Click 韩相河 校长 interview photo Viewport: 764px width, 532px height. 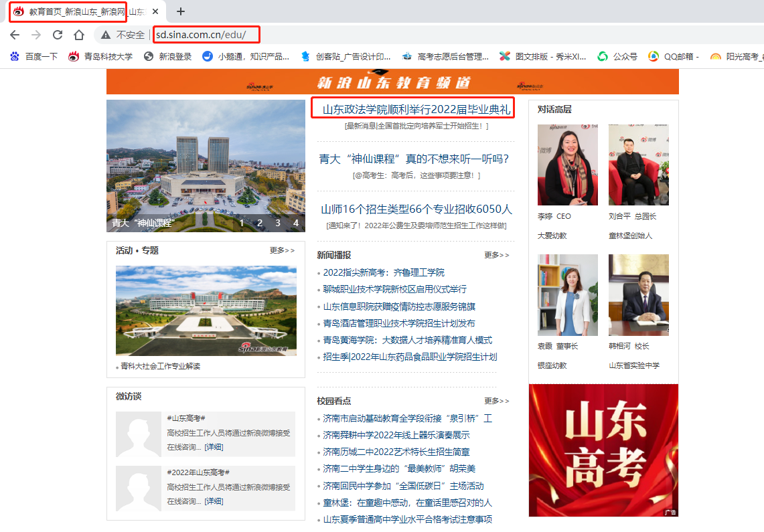638,295
